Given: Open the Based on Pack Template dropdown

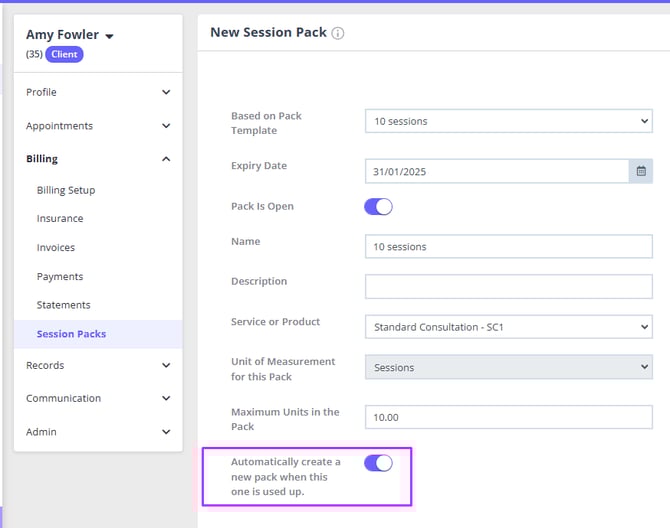Looking at the screenshot, I should tap(508, 121).
